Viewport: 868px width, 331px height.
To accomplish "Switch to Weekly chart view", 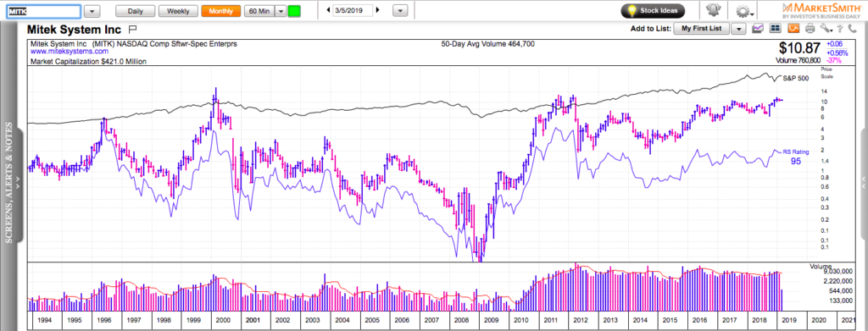I will tap(178, 11).
